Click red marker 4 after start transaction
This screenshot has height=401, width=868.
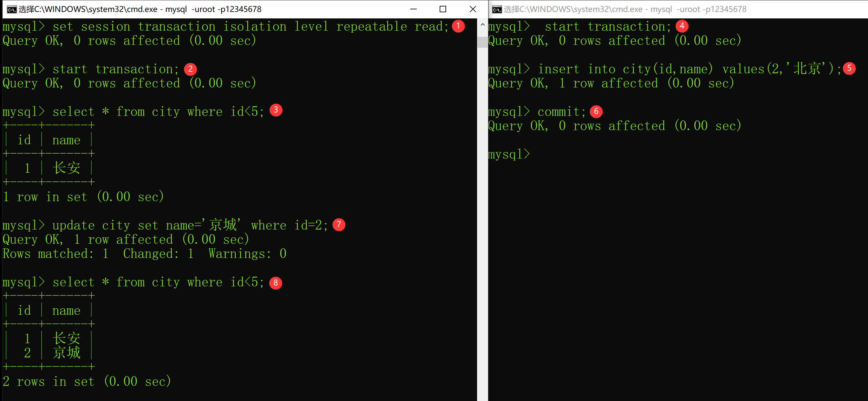point(682,26)
